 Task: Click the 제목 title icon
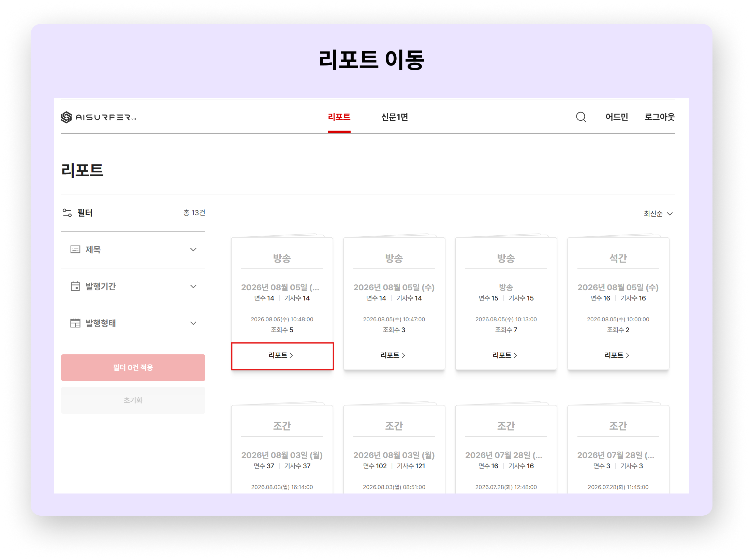click(x=75, y=250)
